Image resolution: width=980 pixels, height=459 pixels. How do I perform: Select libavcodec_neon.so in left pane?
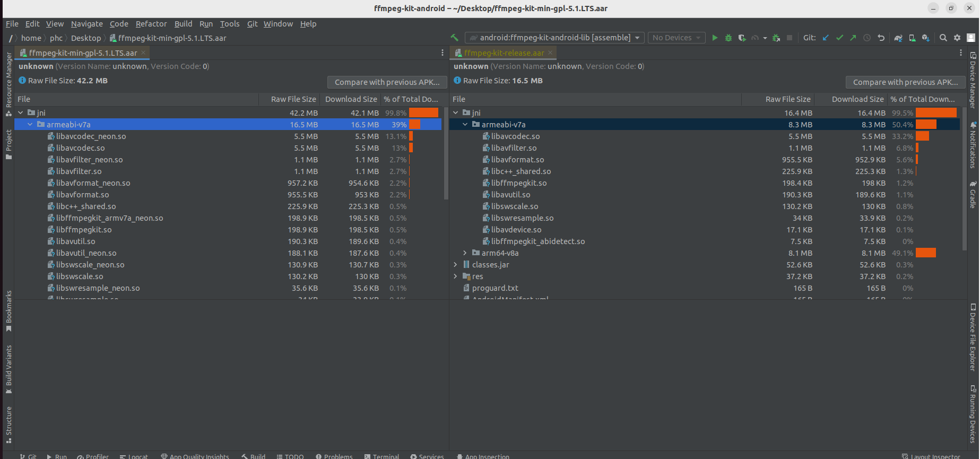coord(91,136)
